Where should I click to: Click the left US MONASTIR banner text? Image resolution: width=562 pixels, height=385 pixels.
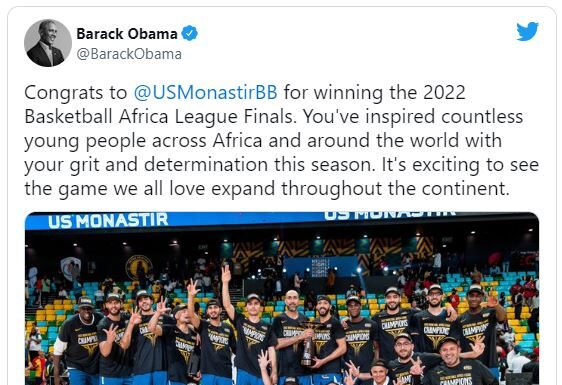[x=108, y=220]
